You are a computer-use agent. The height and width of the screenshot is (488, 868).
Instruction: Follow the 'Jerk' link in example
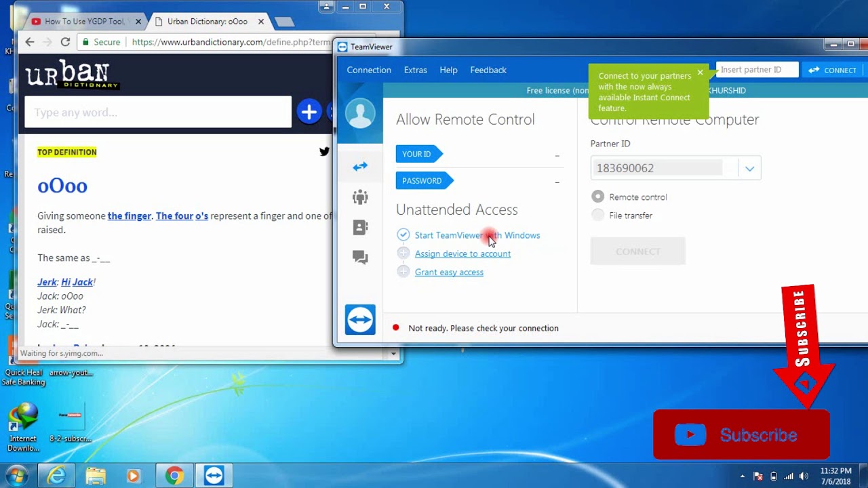[x=47, y=282]
